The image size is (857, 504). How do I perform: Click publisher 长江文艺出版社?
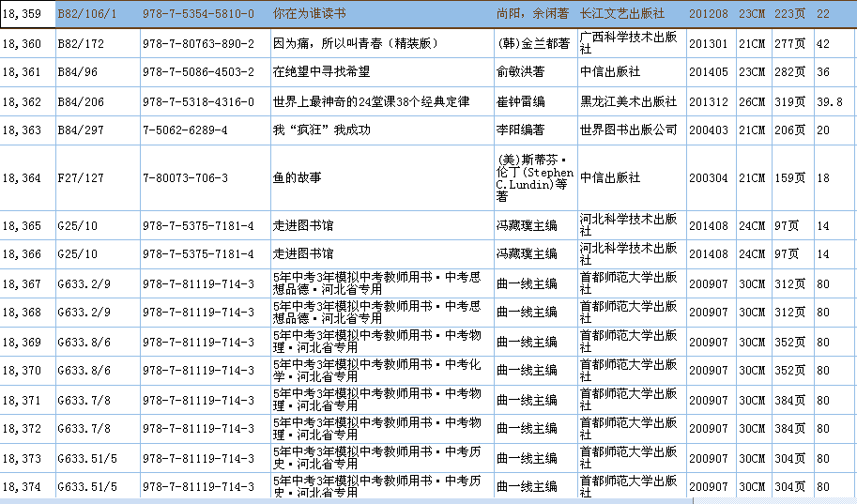coord(632,14)
